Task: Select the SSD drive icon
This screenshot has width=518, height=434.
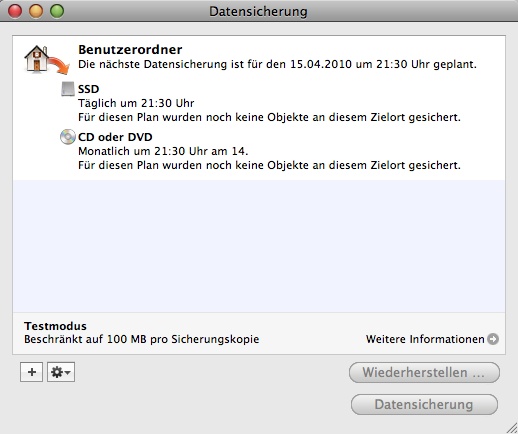Action: pos(68,89)
